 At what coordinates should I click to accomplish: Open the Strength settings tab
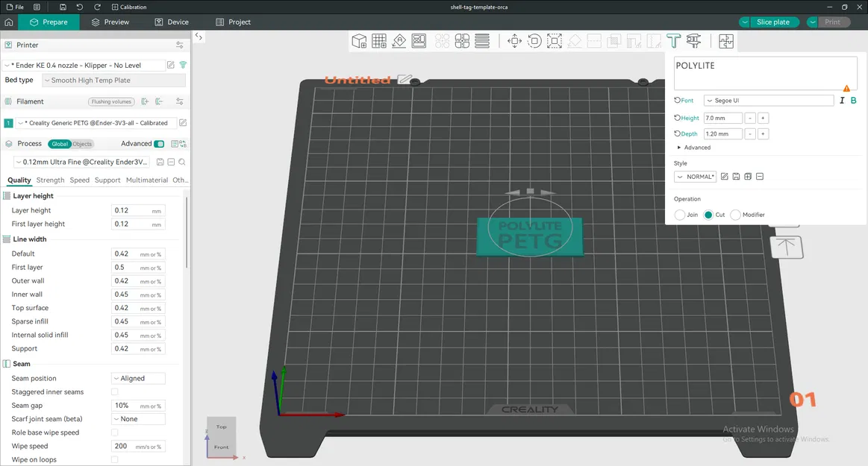point(50,180)
